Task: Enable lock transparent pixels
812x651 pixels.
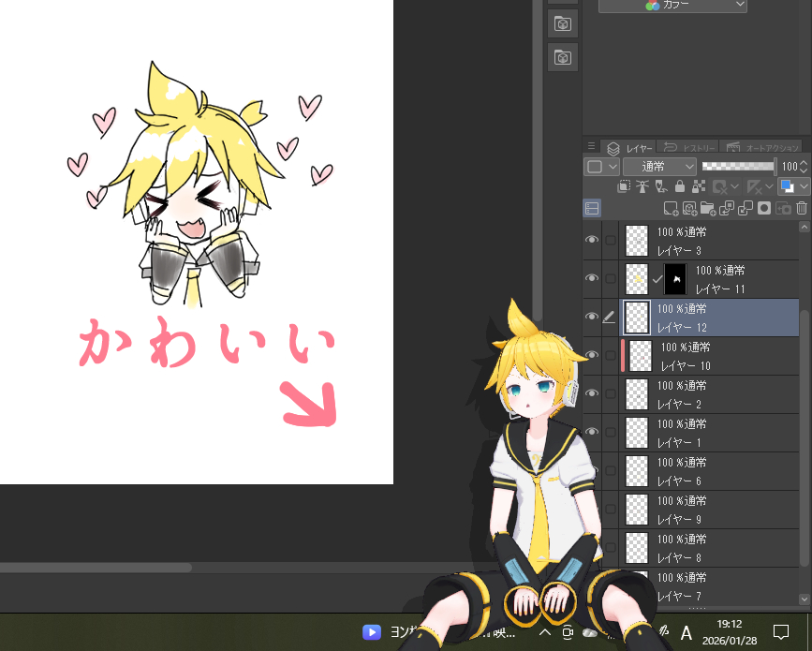Action: click(x=697, y=186)
